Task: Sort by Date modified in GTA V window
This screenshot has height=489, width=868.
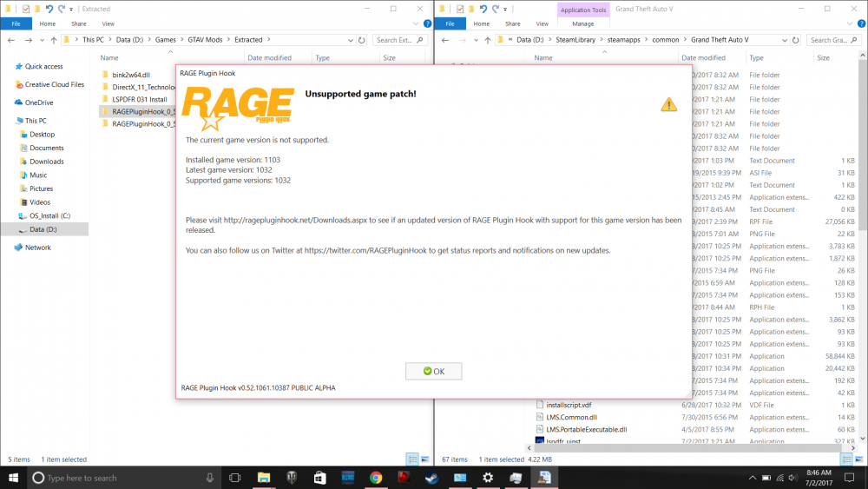Action: (x=703, y=57)
